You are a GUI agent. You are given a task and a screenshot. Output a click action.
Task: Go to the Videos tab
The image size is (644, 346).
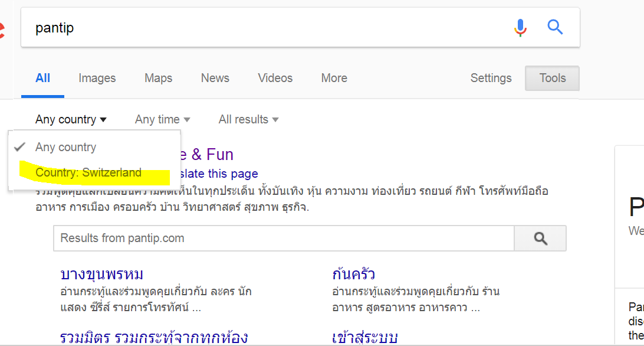(275, 78)
